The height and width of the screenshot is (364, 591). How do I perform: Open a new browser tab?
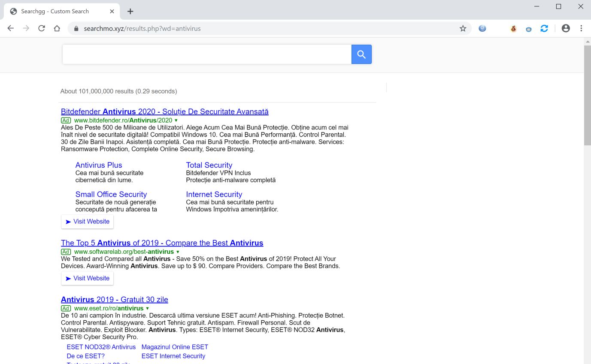tap(130, 11)
